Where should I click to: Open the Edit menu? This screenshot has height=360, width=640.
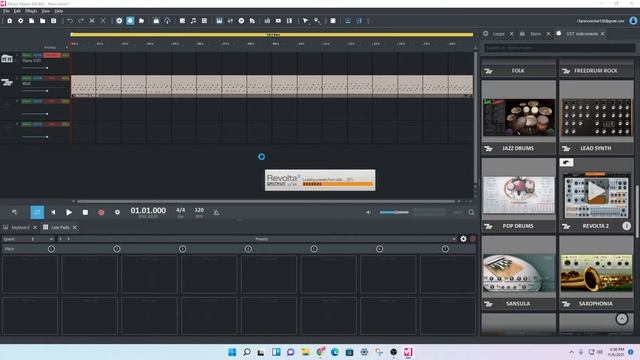[x=17, y=11]
